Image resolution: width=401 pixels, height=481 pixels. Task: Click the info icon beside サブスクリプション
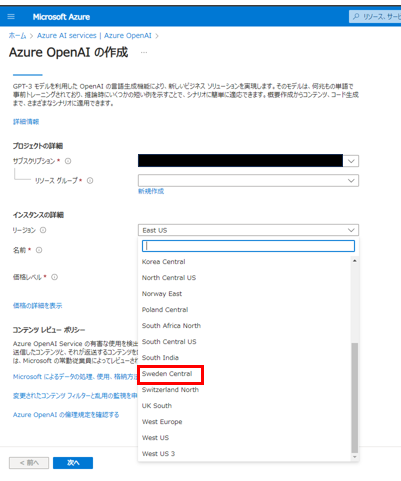pos(68,161)
